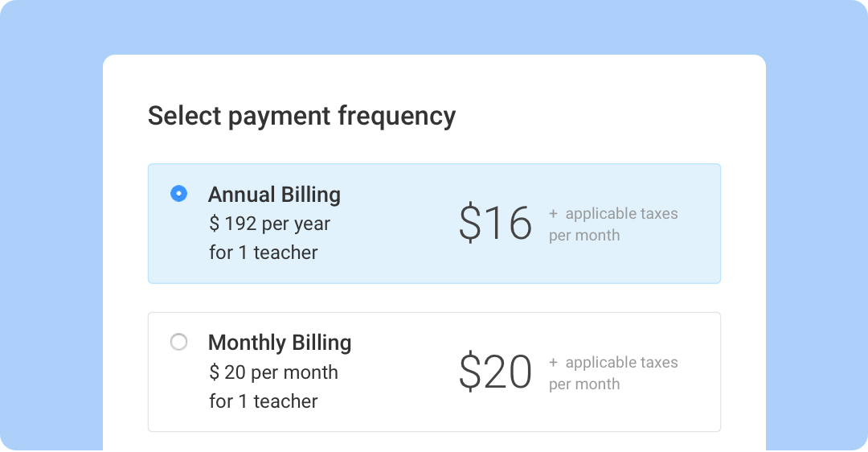Select the Annual Billing radio button
This screenshot has width=868, height=452.
[178, 194]
